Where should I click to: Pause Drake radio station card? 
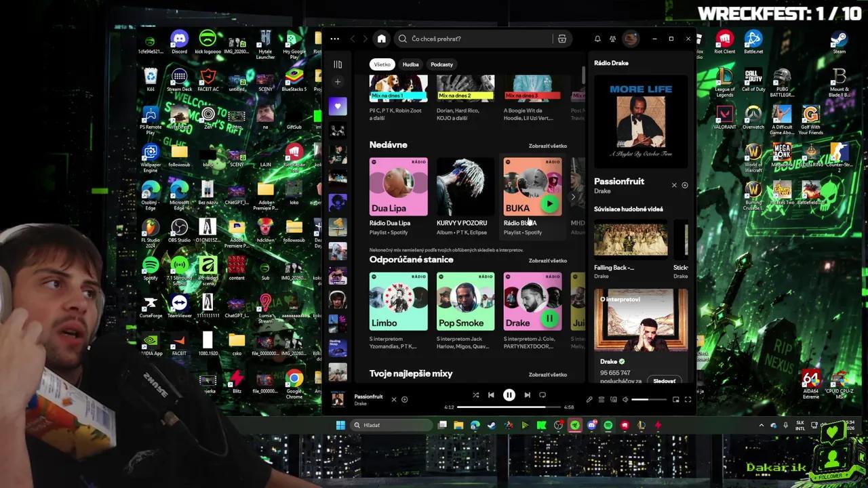(x=549, y=318)
